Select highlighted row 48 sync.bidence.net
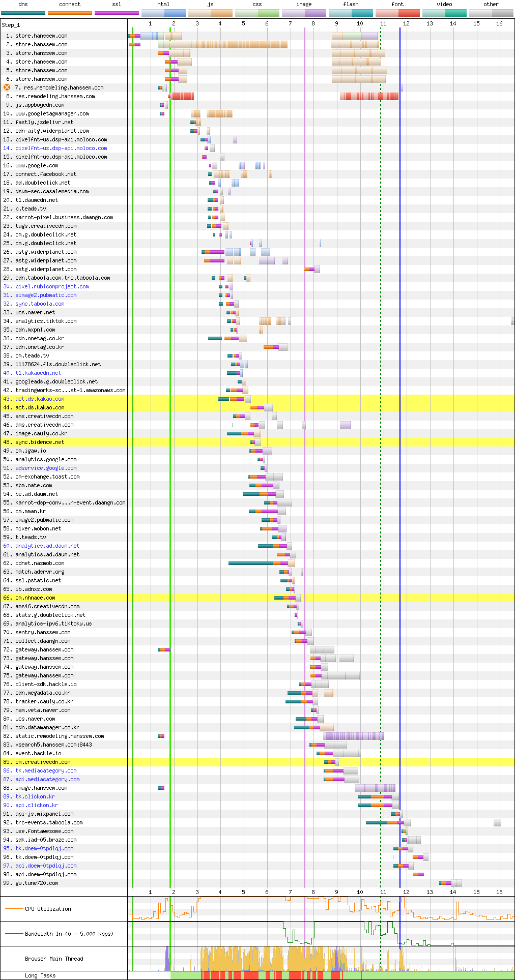The height and width of the screenshot is (980, 515). click(257, 442)
